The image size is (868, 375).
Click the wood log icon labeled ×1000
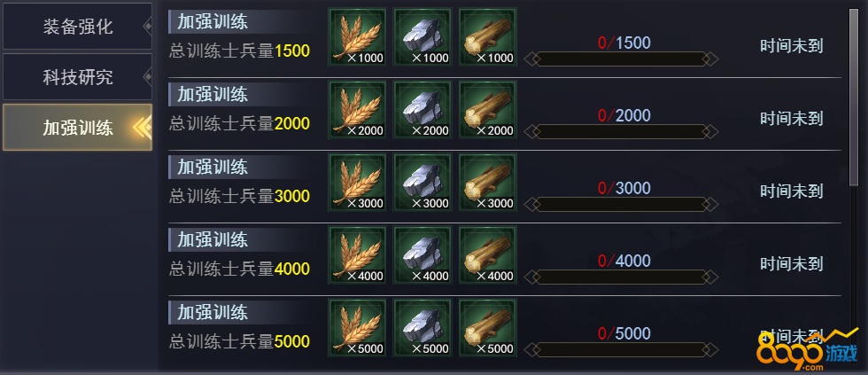pyautogui.click(x=488, y=36)
